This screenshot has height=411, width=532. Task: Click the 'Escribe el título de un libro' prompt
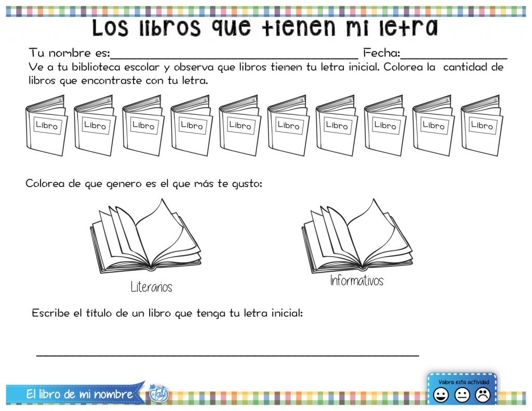(167, 313)
